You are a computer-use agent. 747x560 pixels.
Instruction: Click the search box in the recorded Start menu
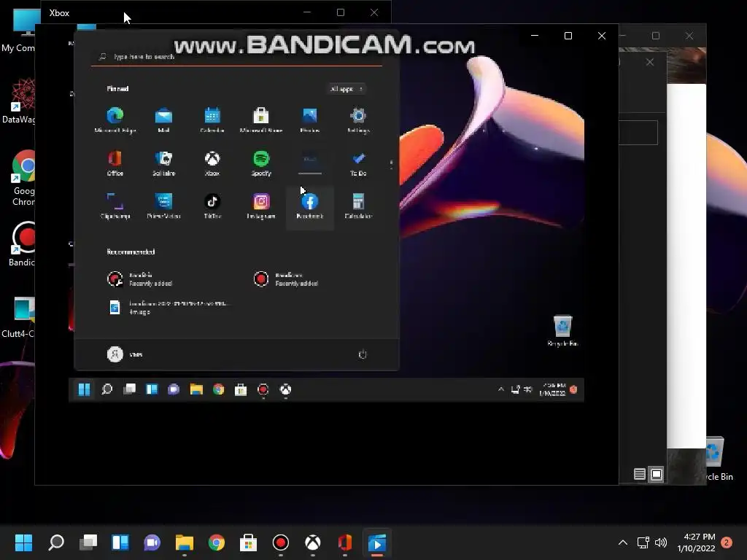point(237,57)
